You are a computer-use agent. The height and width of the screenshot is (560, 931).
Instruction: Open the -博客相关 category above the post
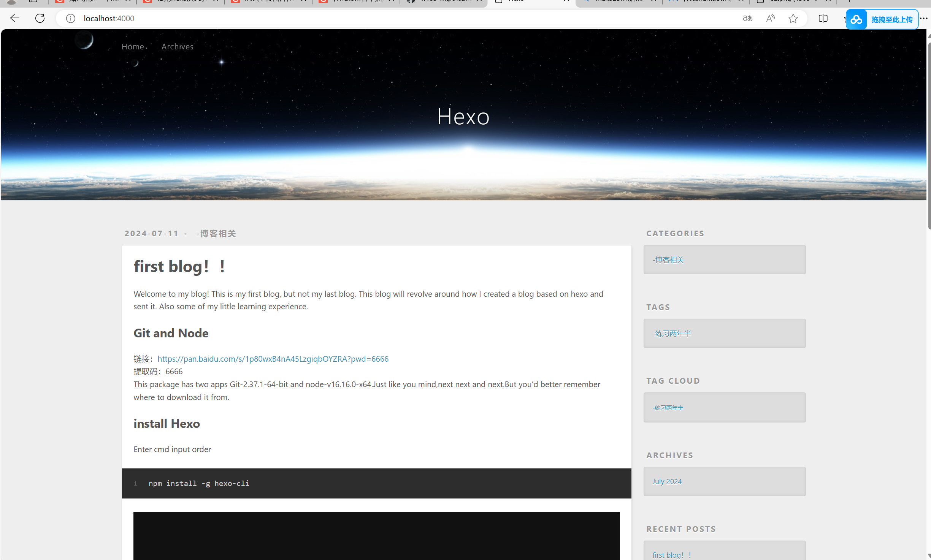pos(216,233)
